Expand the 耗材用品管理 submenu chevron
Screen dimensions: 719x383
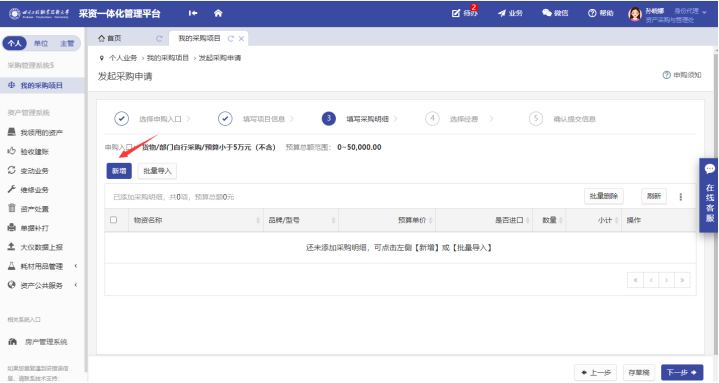(x=76, y=266)
